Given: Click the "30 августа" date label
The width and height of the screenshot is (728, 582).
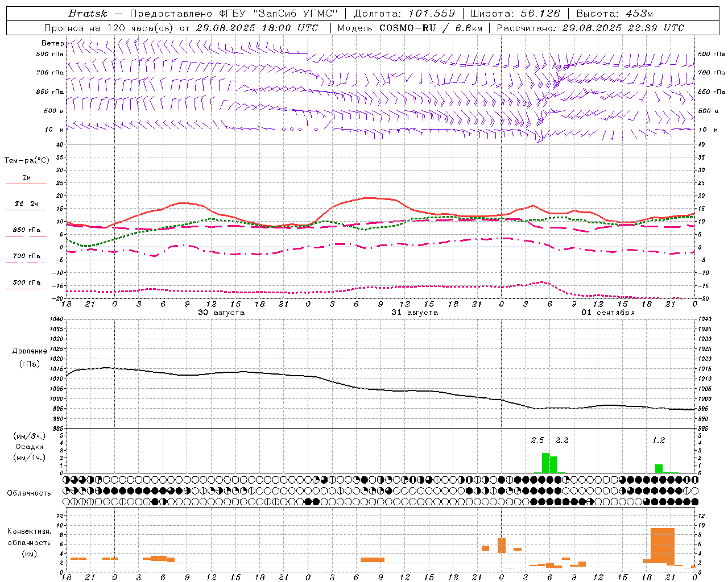Looking at the screenshot, I should pos(221,313).
